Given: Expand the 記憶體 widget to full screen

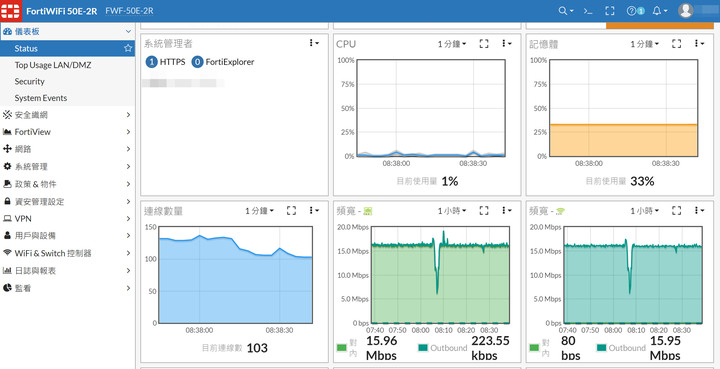Looking at the screenshot, I should [x=676, y=44].
